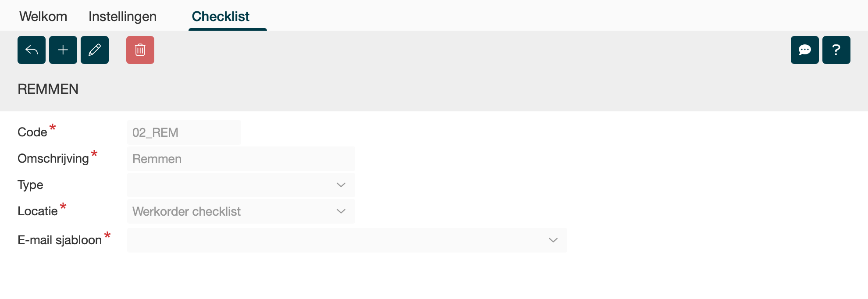Select the Checklist tab
The image size is (868, 299).
pyautogui.click(x=221, y=17)
